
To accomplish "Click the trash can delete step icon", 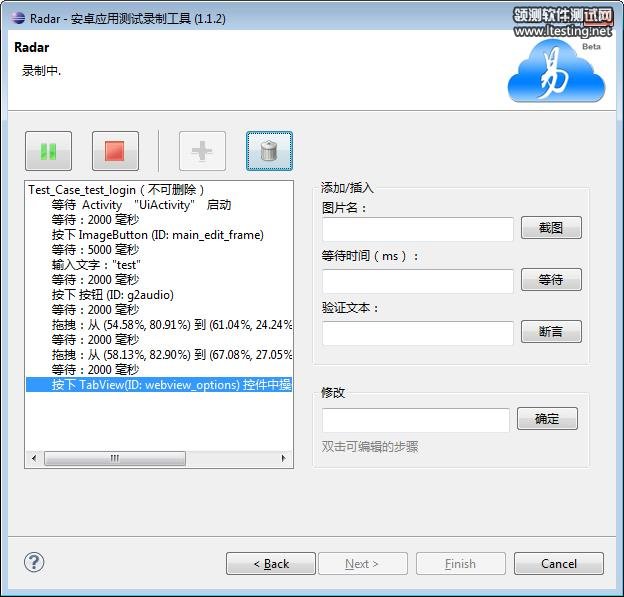I will coord(269,152).
